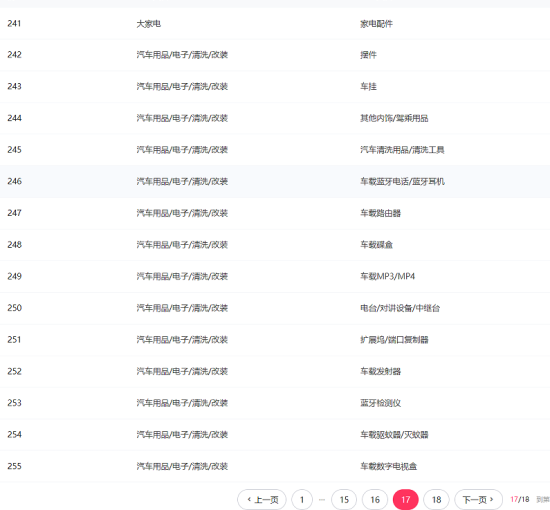Open page 16 in pagination
This screenshot has height=510, width=550.
pyautogui.click(x=375, y=499)
